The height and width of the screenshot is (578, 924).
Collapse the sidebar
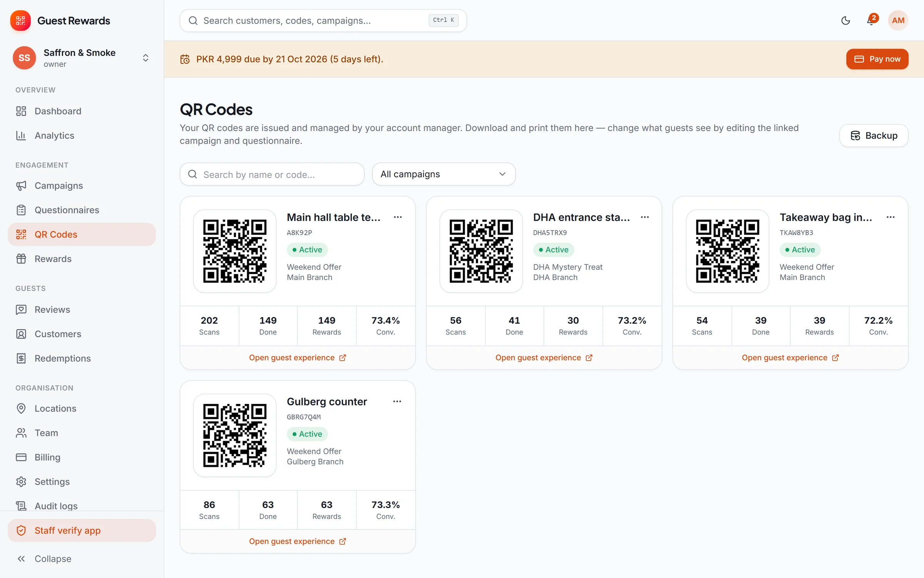click(x=82, y=559)
